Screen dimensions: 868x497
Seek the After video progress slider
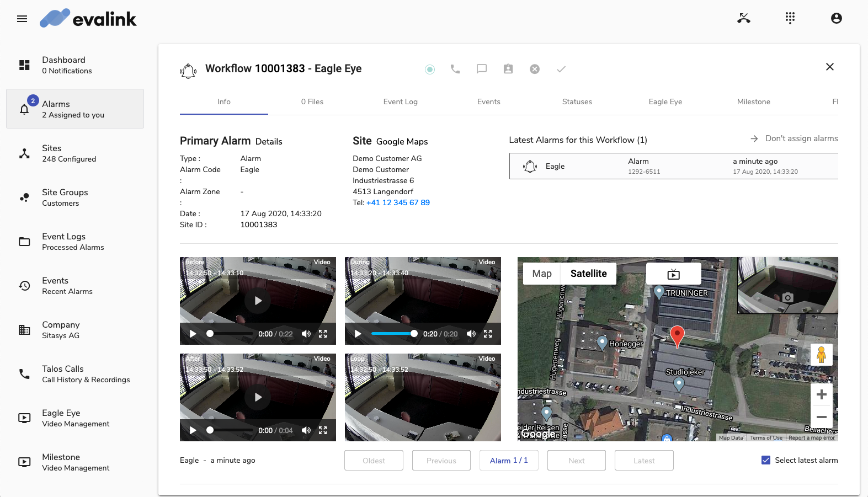[230, 430]
